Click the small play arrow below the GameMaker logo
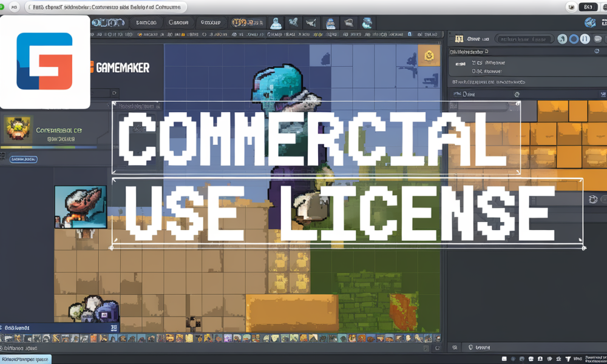The image size is (607, 364). [x=114, y=93]
